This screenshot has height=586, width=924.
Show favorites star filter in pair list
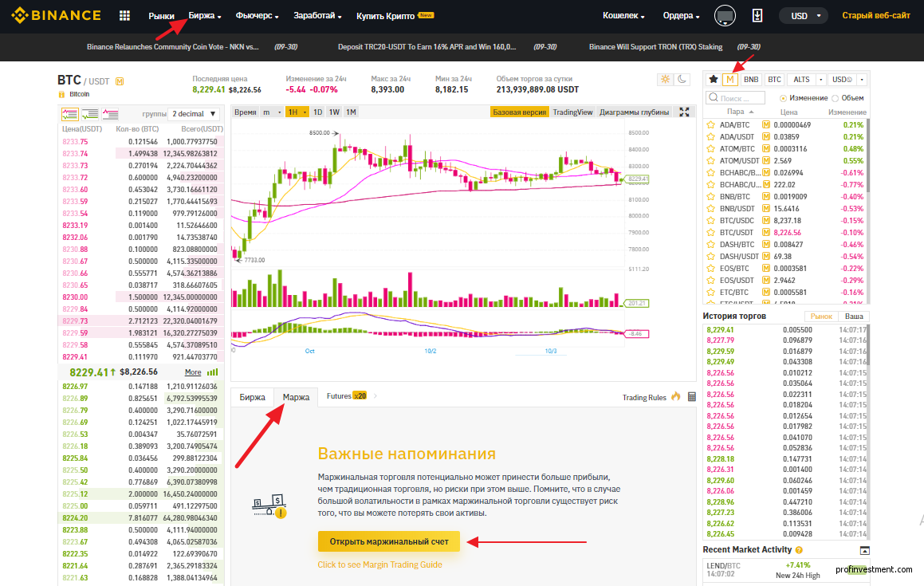(713, 80)
